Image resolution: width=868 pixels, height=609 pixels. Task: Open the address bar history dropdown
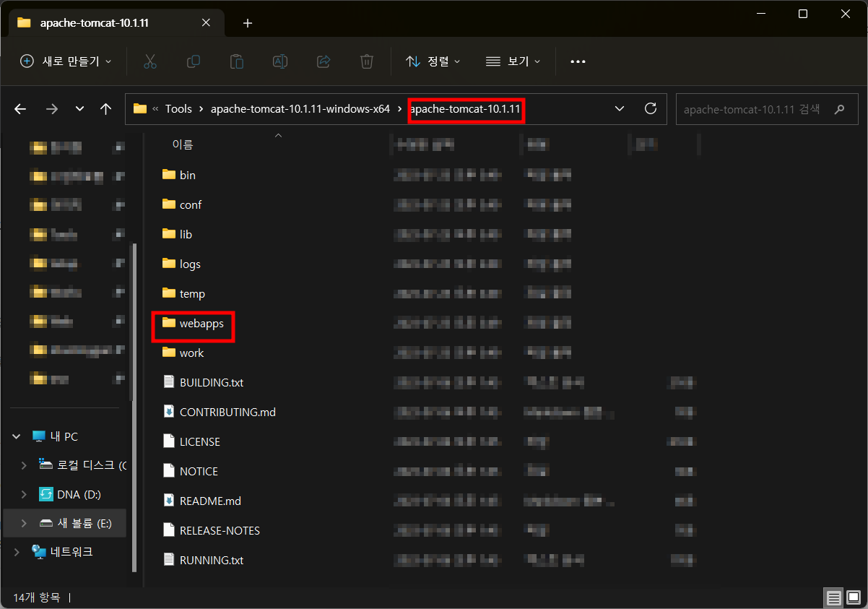point(619,109)
